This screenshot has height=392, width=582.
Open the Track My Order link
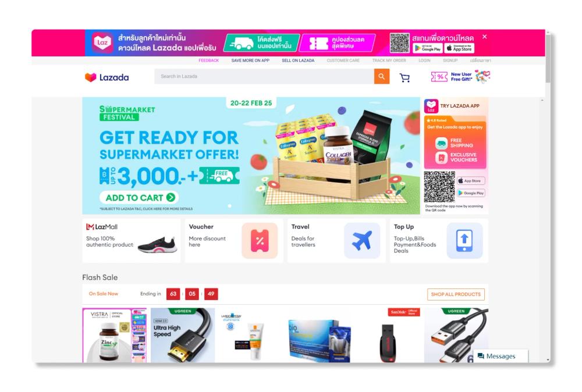(389, 60)
